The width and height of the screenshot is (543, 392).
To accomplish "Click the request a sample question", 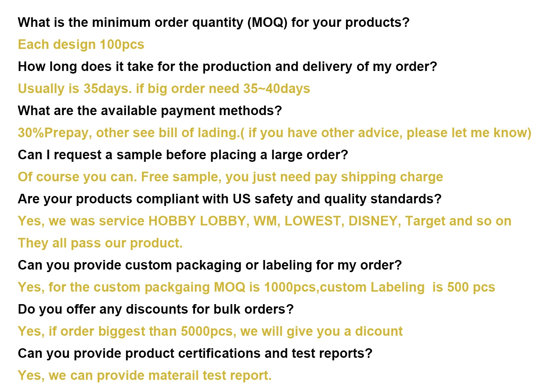I will 183,155.
